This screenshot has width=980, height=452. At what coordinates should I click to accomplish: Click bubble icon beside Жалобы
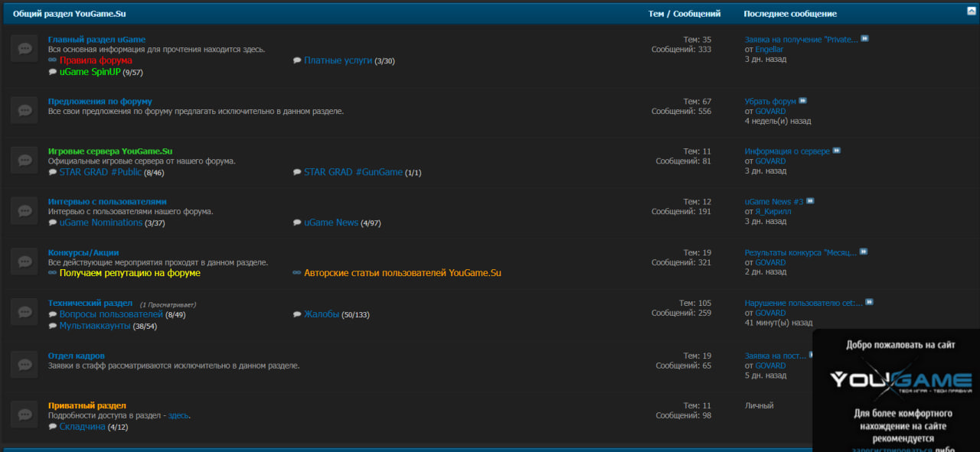297,314
